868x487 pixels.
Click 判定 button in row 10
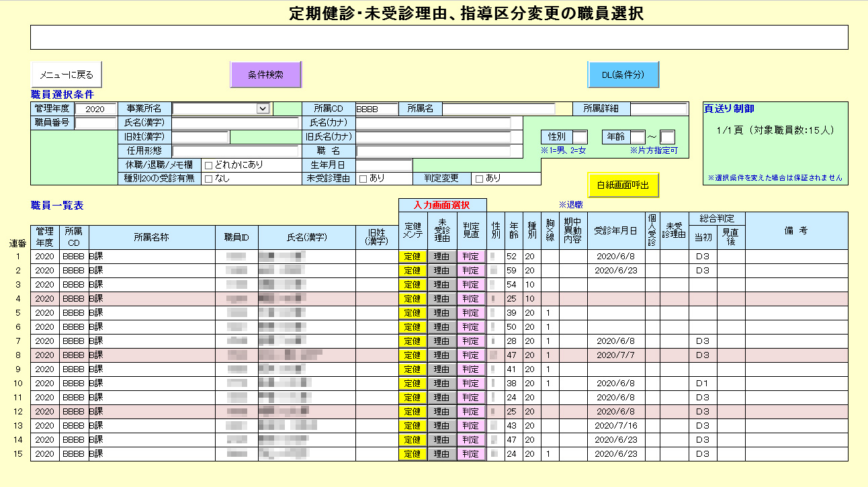coord(471,384)
